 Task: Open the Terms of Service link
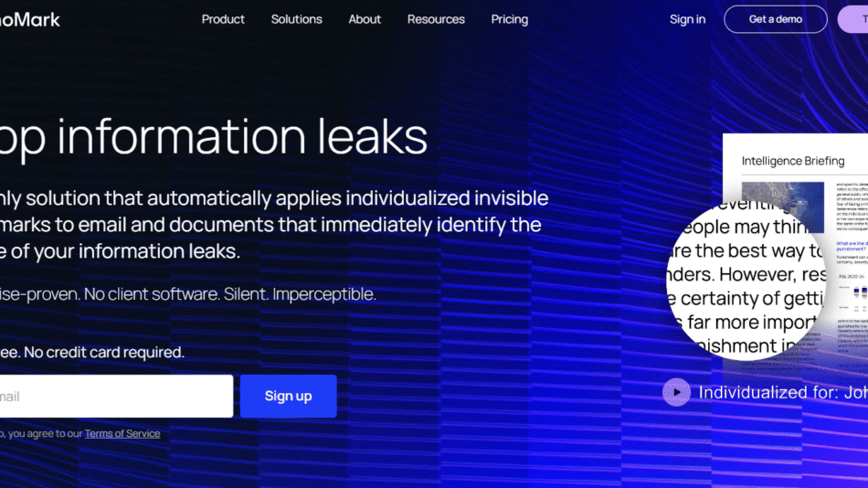122,434
